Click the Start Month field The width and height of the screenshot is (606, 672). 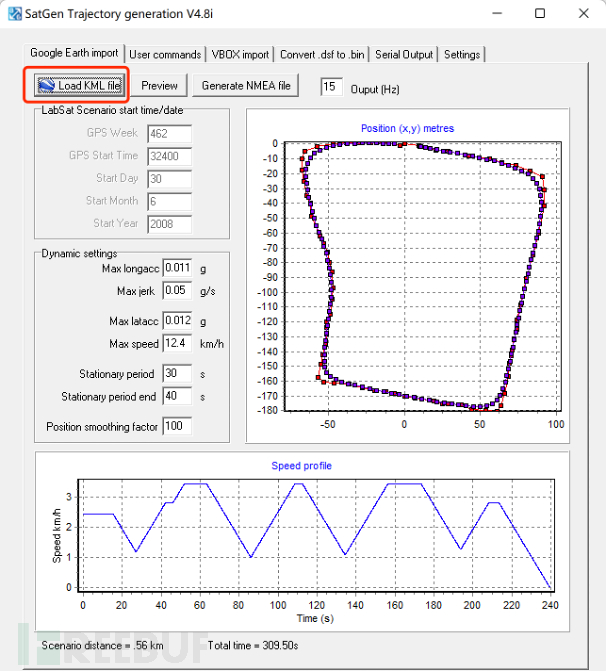point(169,201)
